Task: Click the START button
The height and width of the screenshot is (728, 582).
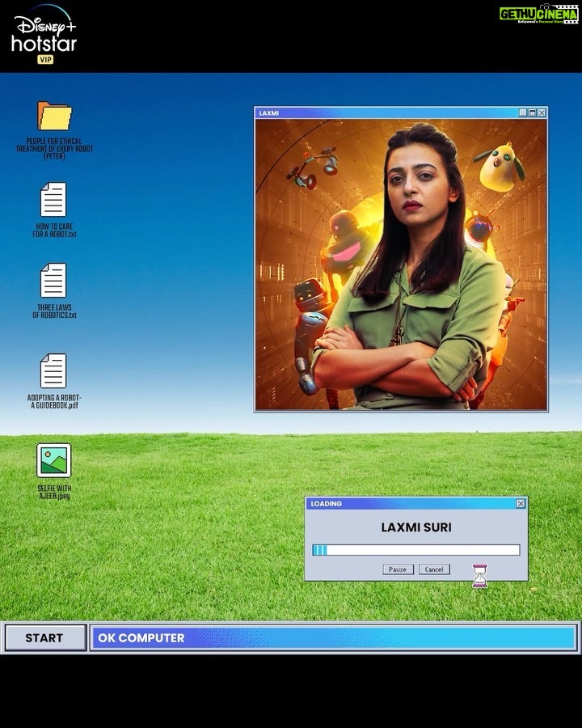Action: click(x=45, y=638)
